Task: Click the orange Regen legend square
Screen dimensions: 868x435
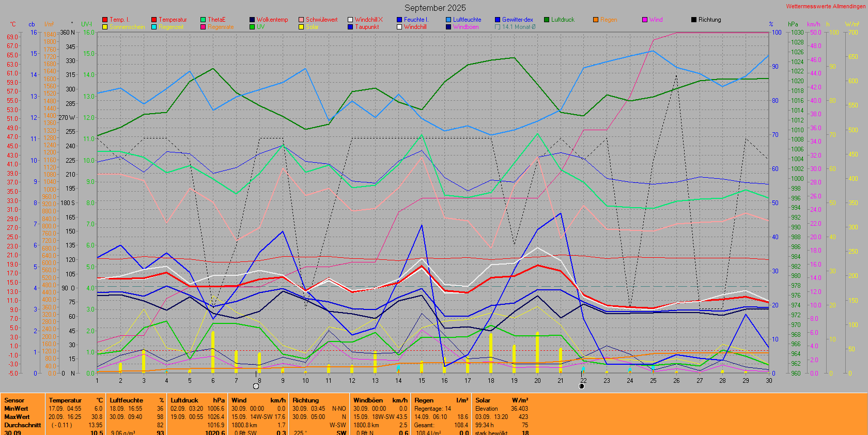Action: coord(596,20)
